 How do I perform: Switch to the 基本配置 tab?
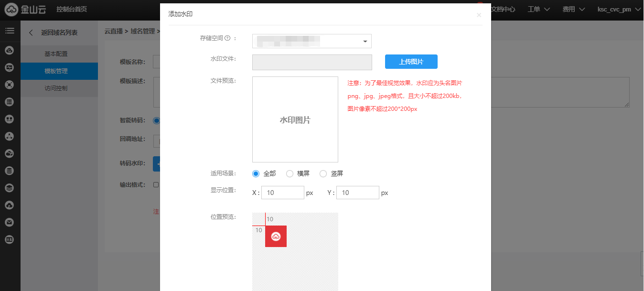[59, 54]
